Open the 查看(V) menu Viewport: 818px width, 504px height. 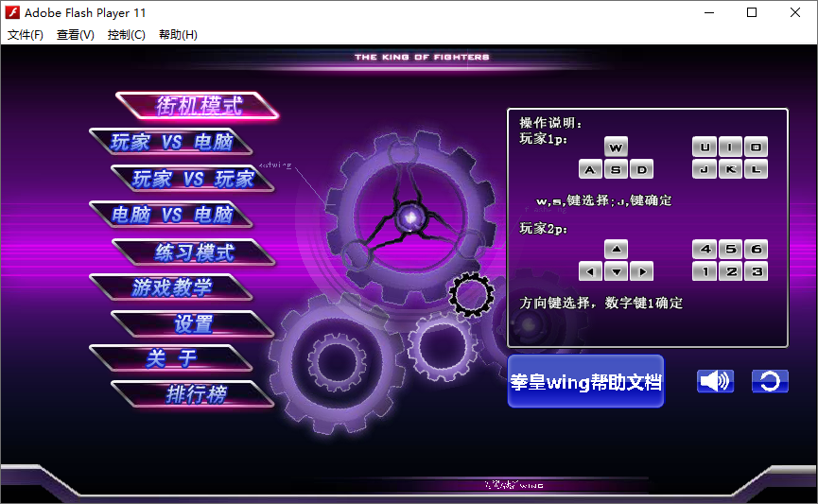click(x=75, y=34)
